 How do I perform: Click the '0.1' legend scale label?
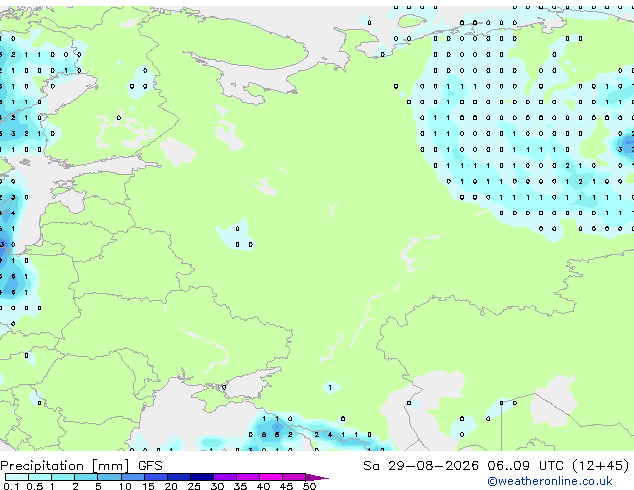(11, 486)
